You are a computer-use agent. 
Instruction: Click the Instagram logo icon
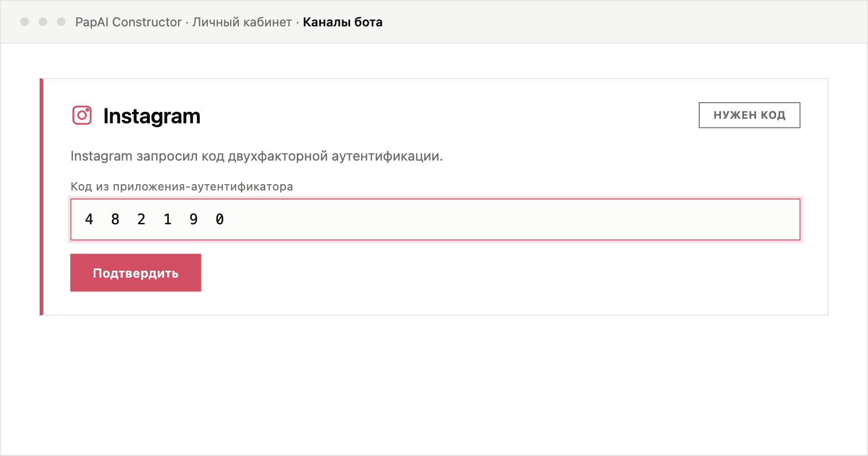[82, 115]
